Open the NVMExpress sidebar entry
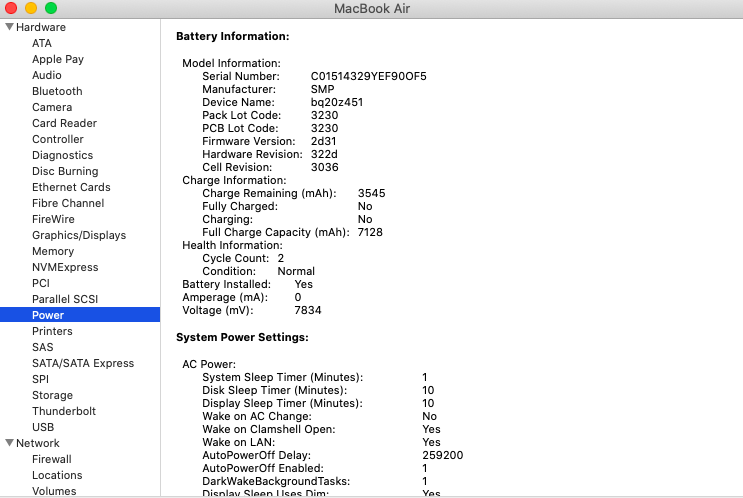This screenshot has width=743, height=498. 65,267
